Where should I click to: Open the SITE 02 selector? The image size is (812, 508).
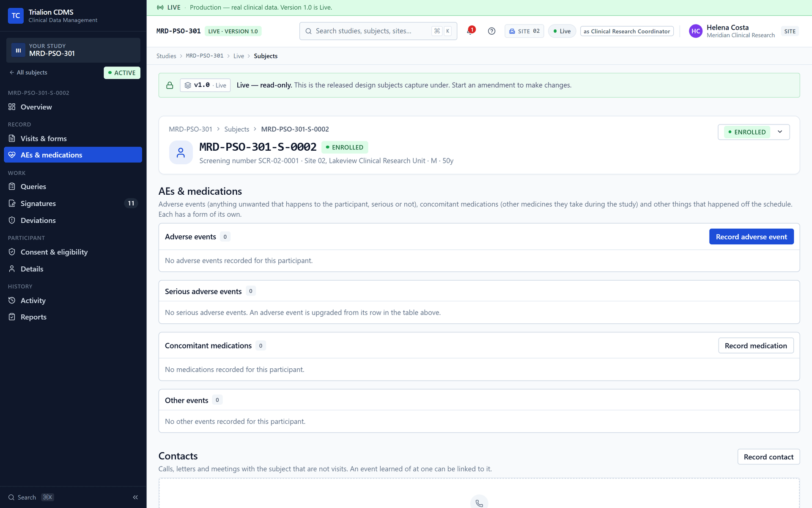(524, 31)
